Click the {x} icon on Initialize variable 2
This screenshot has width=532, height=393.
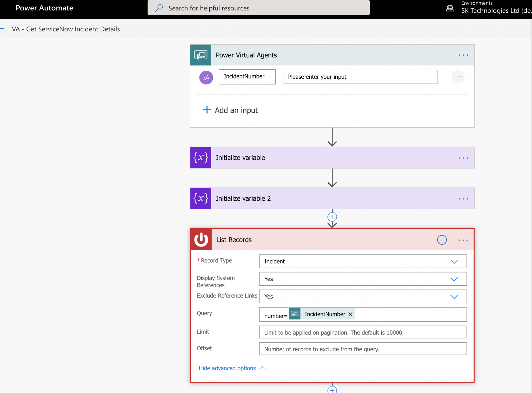click(200, 198)
